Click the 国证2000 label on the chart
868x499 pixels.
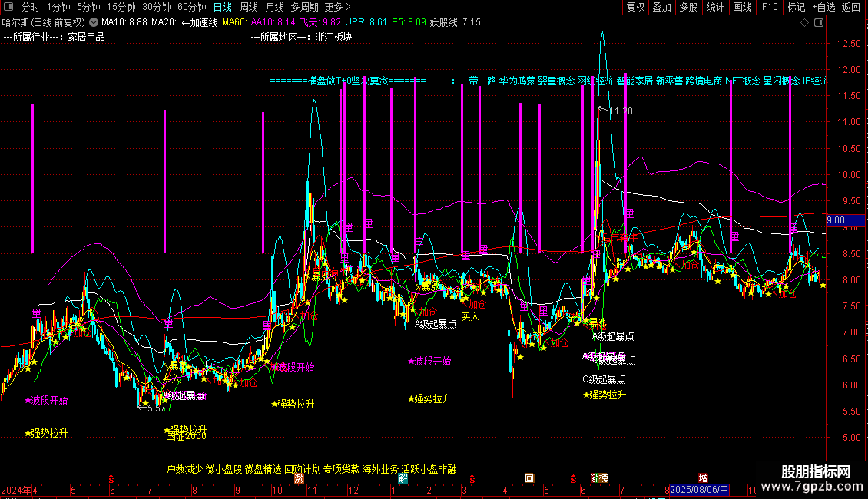186,436
